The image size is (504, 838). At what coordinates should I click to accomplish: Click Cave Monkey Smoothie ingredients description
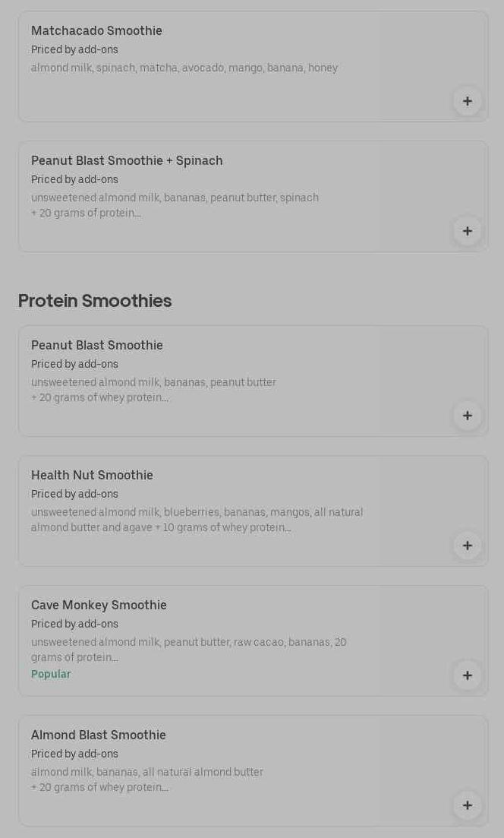tap(188, 650)
